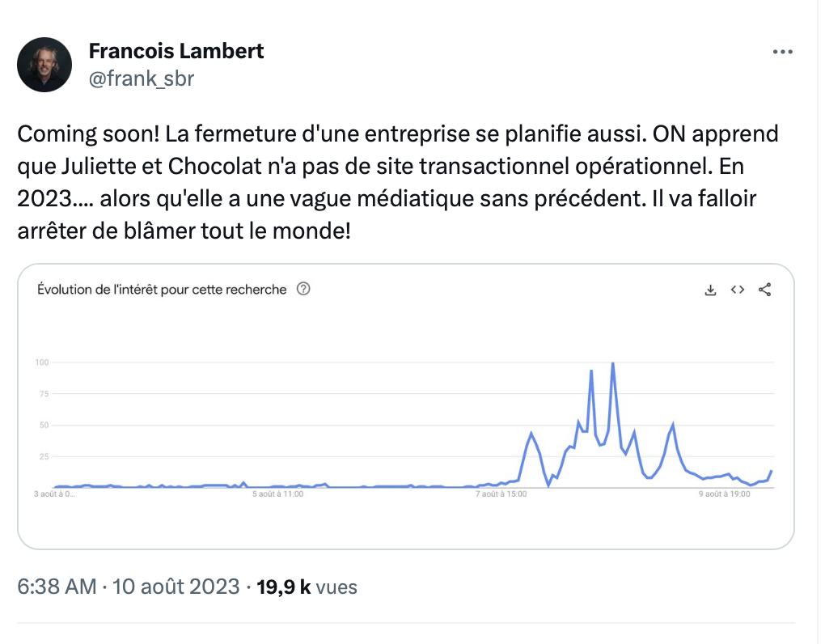Screen dimensions: 825x644
Task: Click the '3 août à 0...' axis label
Action: (x=54, y=494)
